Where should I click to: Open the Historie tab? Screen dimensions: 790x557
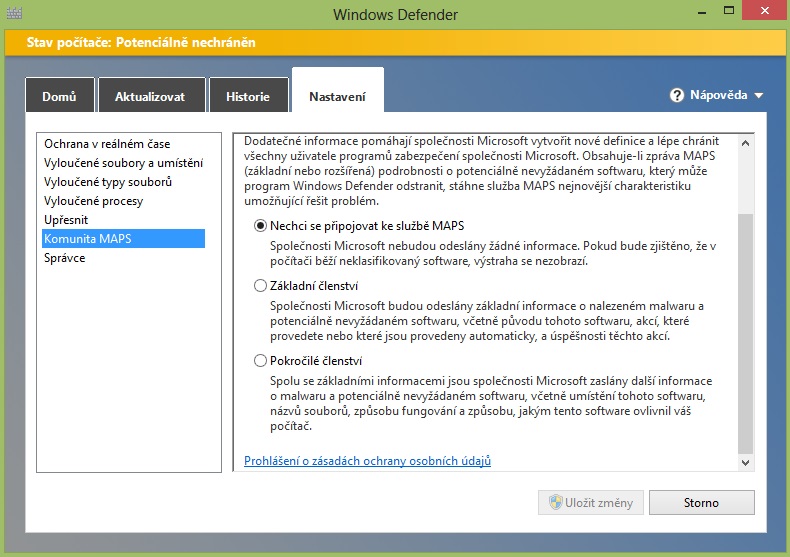pyautogui.click(x=248, y=95)
